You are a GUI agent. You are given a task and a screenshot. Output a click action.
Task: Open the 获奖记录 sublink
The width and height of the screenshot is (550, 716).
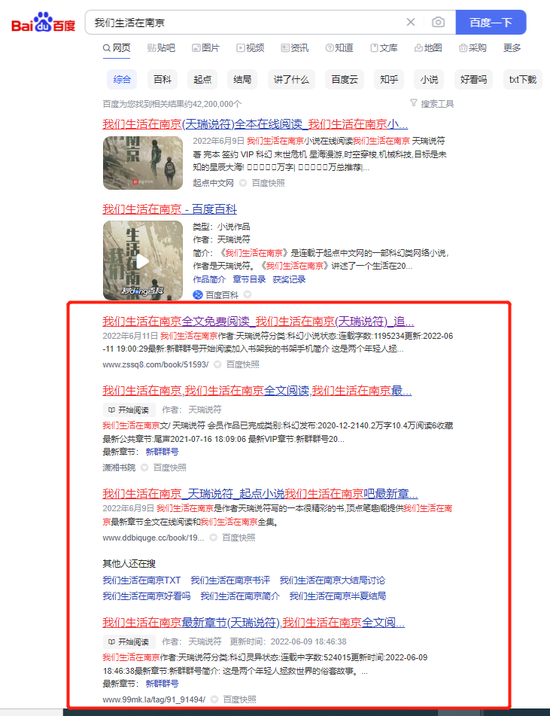pyautogui.click(x=289, y=279)
